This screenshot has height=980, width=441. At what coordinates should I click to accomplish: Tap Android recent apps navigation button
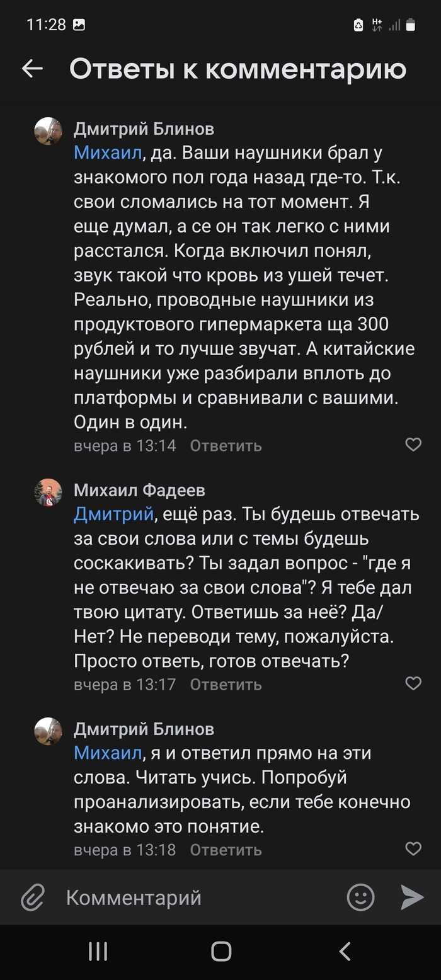98,951
